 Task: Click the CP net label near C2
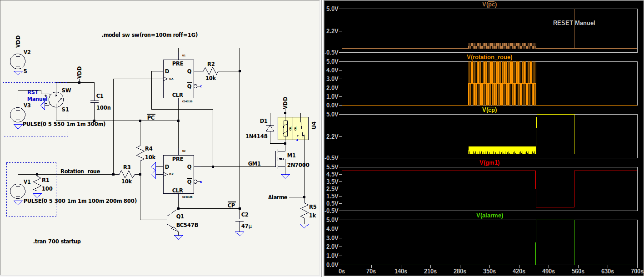point(231,205)
